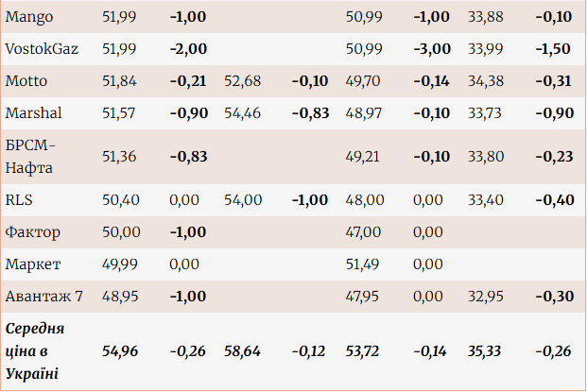Click the Фактор station name
This screenshot has width=587, height=392.
point(32,231)
